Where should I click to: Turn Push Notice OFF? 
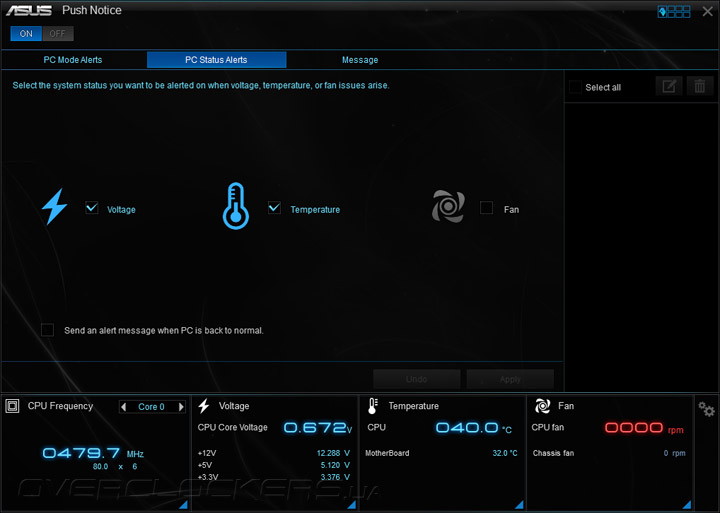coord(57,34)
